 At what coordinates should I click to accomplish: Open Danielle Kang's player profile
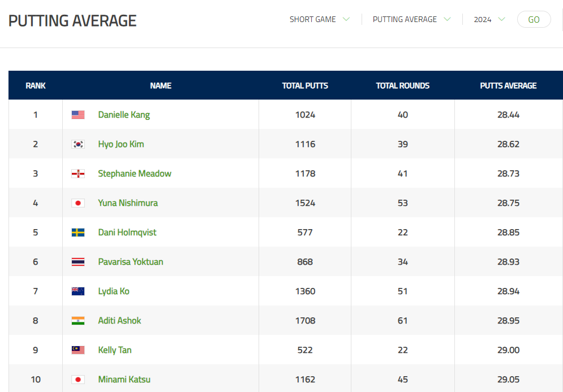click(x=124, y=115)
